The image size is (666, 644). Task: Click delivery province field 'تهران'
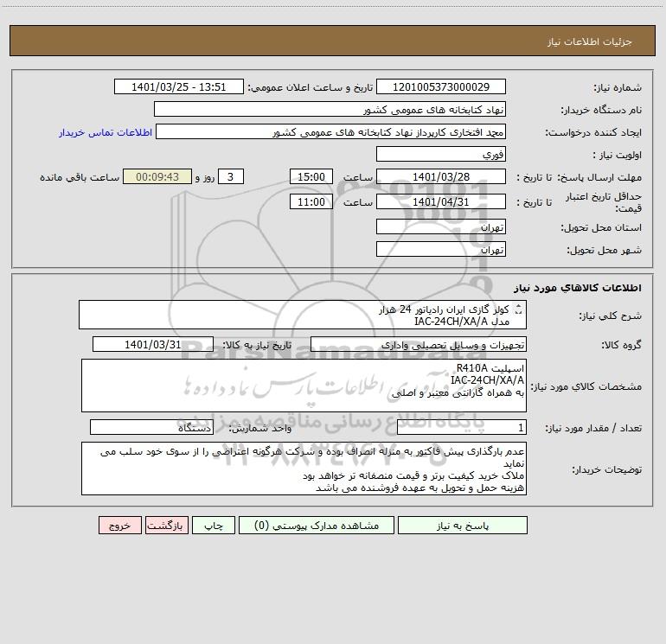pyautogui.click(x=441, y=227)
